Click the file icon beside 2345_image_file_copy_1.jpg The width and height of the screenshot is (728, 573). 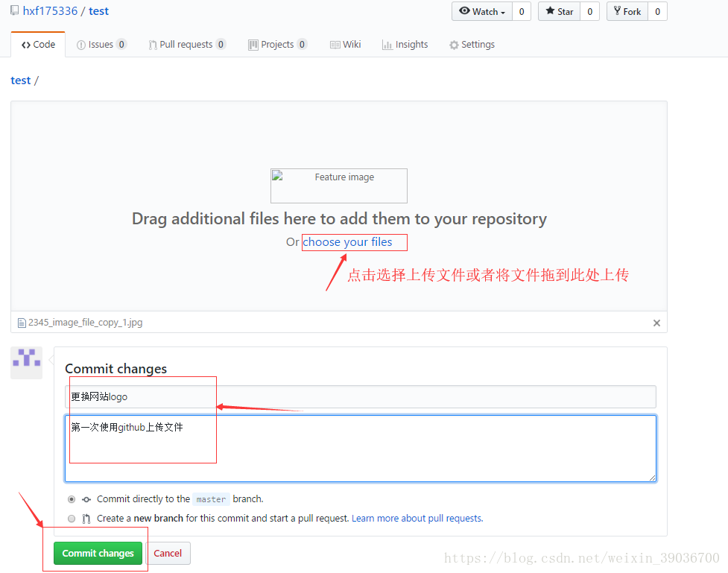pyautogui.click(x=22, y=323)
